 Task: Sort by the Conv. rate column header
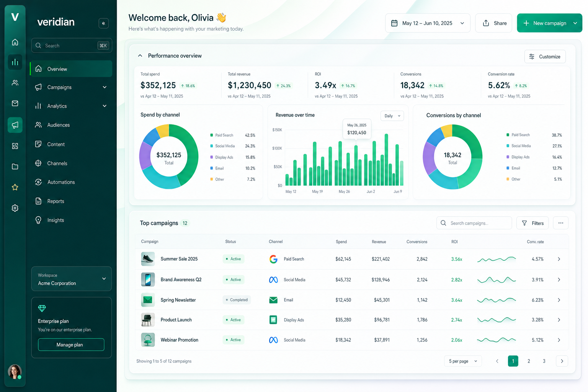pyautogui.click(x=535, y=242)
